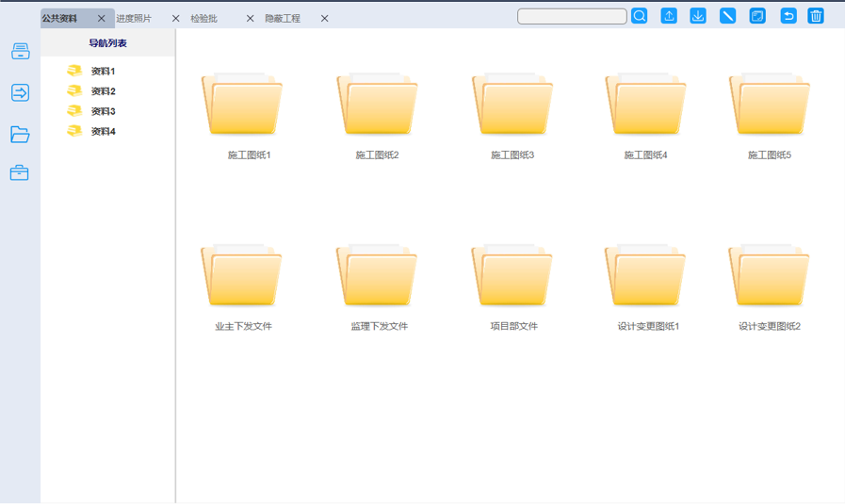
Task: Click the open folder sidebar icon
Action: tap(20, 135)
